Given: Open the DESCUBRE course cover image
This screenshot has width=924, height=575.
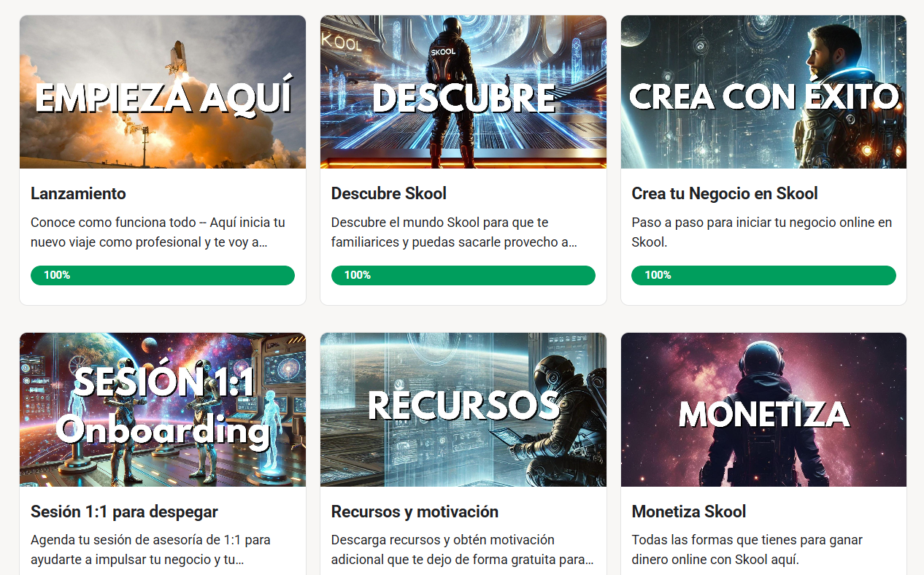Looking at the screenshot, I should click(x=463, y=92).
